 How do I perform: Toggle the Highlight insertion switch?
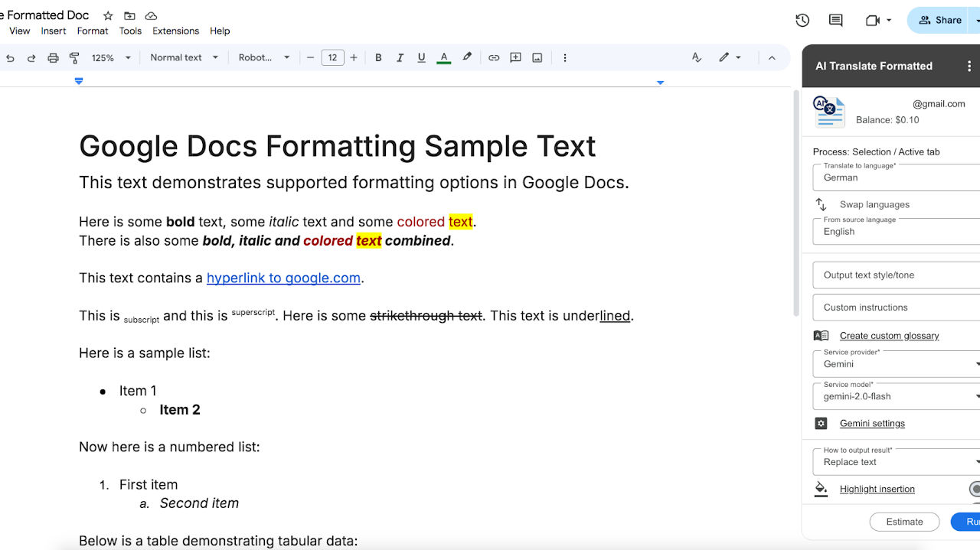click(974, 489)
